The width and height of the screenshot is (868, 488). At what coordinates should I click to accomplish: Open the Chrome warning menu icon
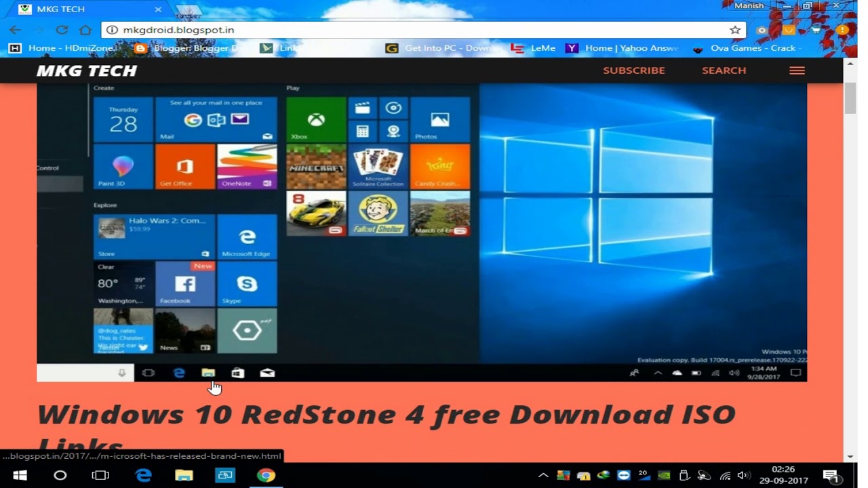[842, 30]
